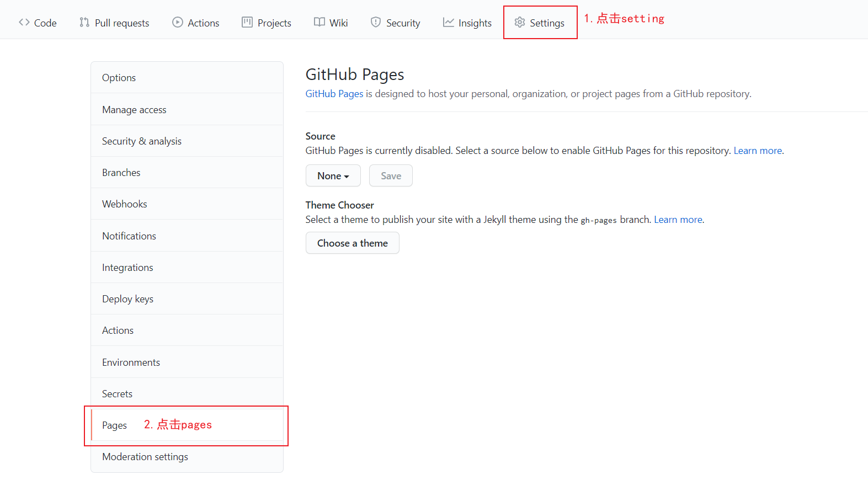
Task: Click the Code angle-brackets icon
Action: [24, 23]
